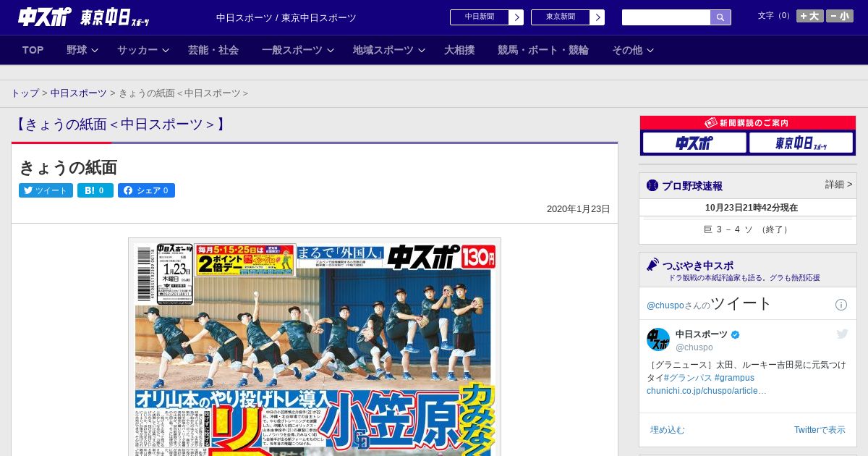This screenshot has height=456, width=868.
Task: Open the 中日新聞 link button
Action: [487, 17]
